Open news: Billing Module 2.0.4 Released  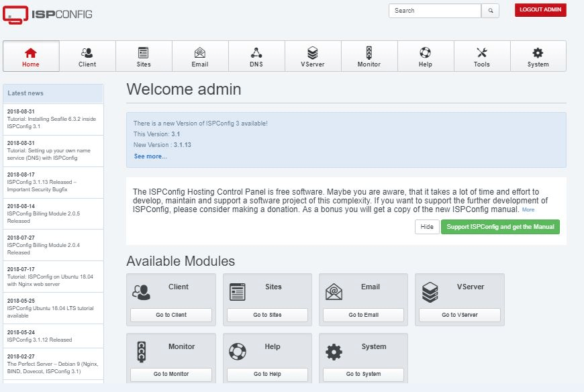pyautogui.click(x=53, y=245)
